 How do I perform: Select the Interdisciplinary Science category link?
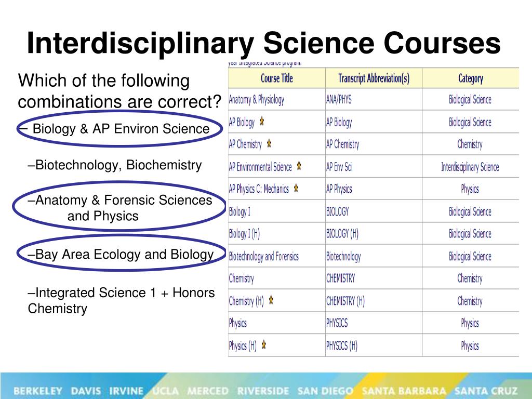pyautogui.click(x=470, y=167)
